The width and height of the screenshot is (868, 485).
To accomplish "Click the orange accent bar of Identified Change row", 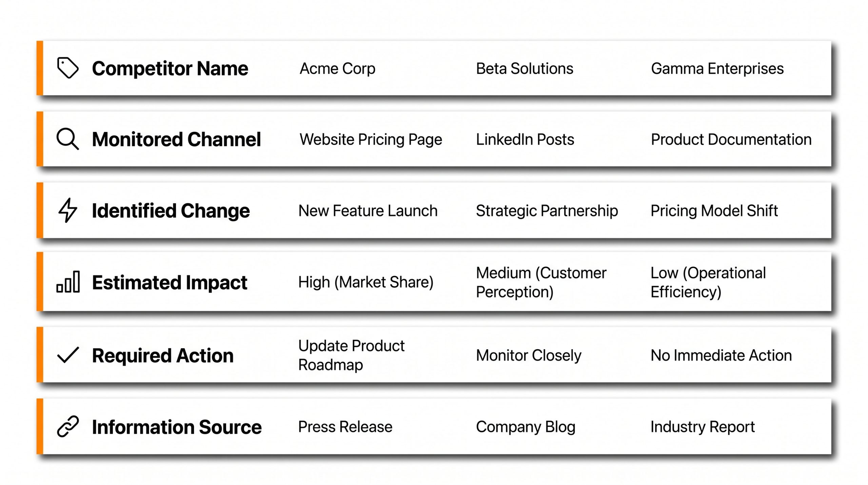I will click(x=40, y=210).
